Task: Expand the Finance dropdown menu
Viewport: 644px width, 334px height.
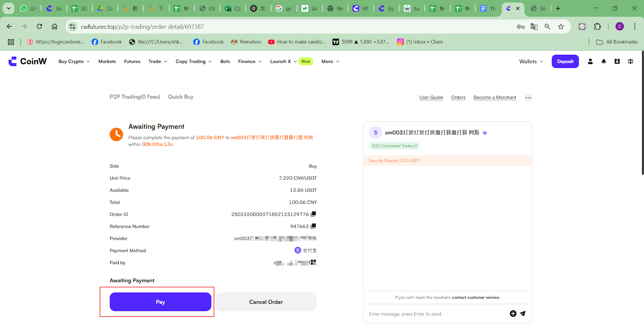Action: 250,62
